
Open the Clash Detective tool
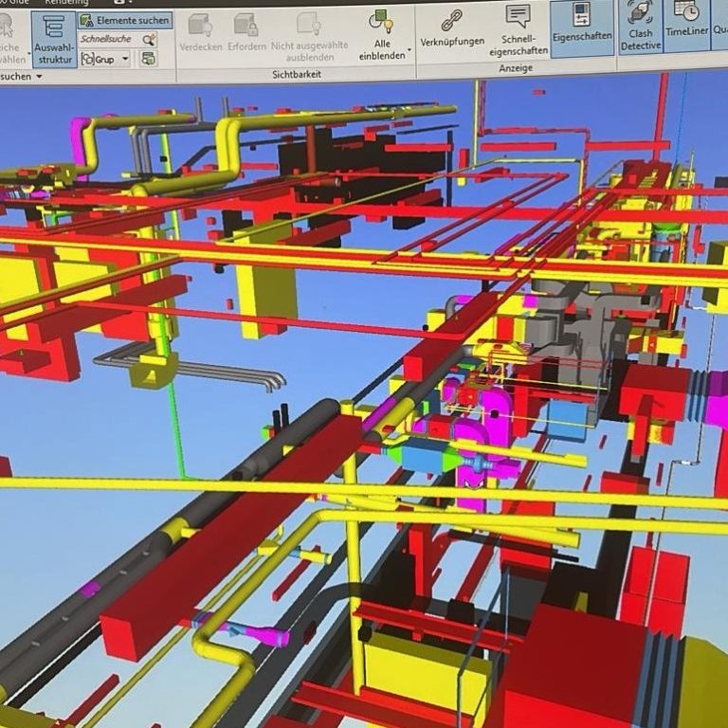pyautogui.click(x=642, y=28)
